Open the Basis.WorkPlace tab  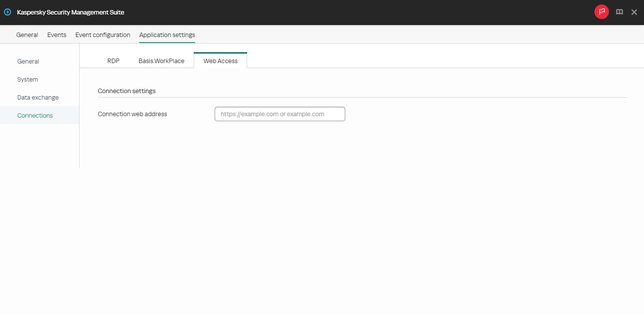[162, 61]
